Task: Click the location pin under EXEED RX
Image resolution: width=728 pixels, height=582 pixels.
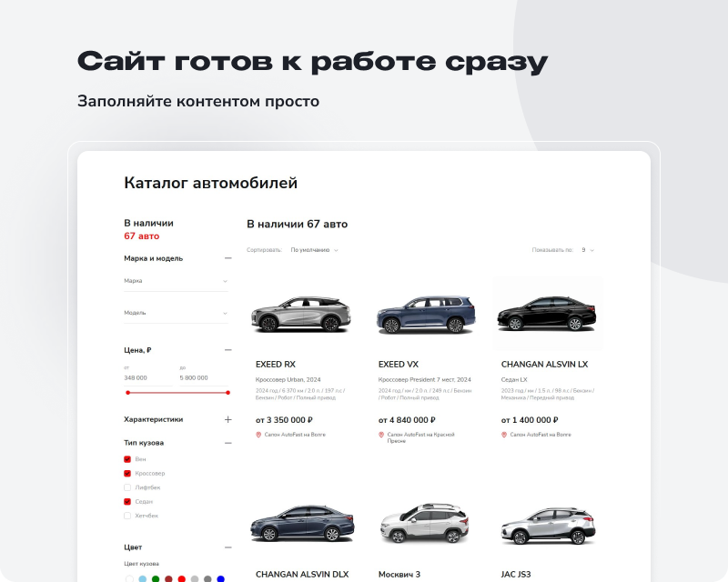Action: [258, 435]
